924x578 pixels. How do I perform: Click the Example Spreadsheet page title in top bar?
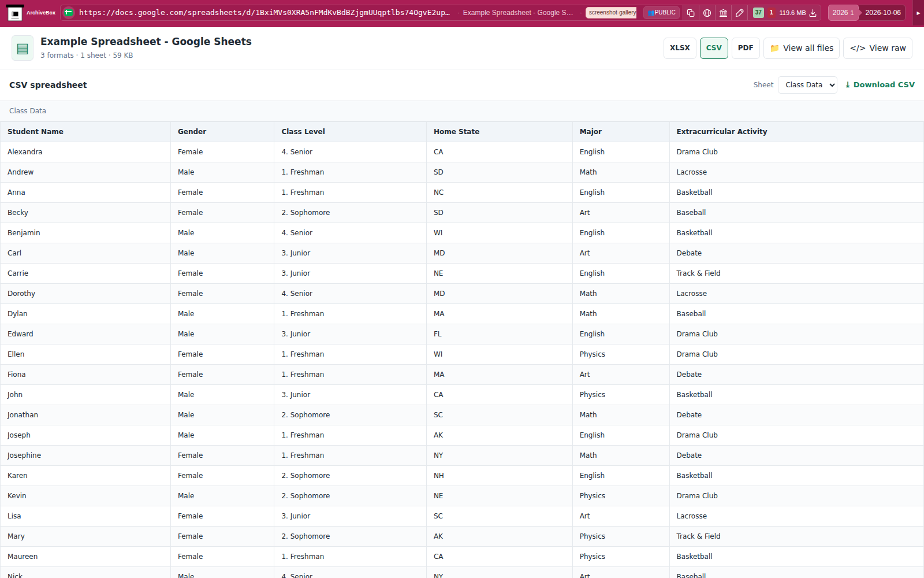pos(518,13)
